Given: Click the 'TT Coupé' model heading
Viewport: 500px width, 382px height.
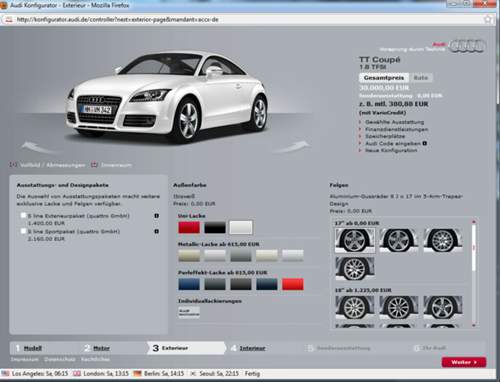Looking at the screenshot, I should click(380, 60).
